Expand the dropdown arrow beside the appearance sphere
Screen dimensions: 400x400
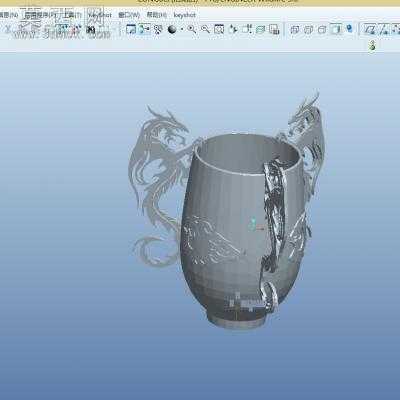tap(182, 30)
